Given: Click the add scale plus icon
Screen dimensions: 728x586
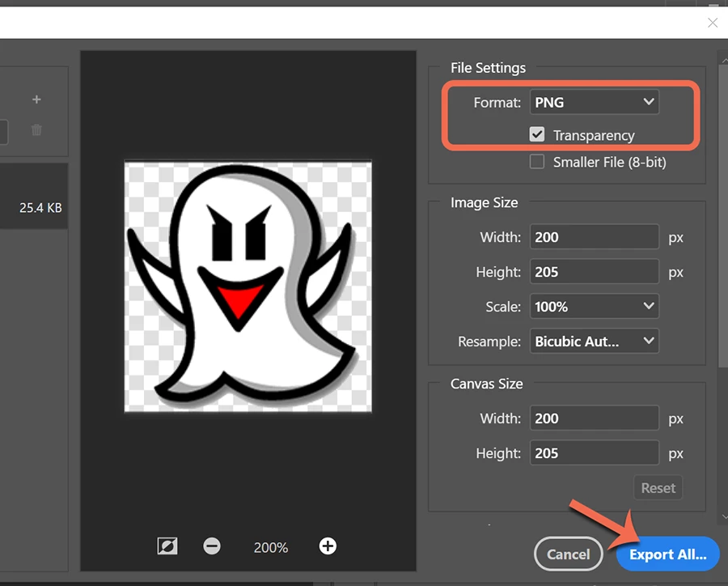Looking at the screenshot, I should click(x=36, y=100).
